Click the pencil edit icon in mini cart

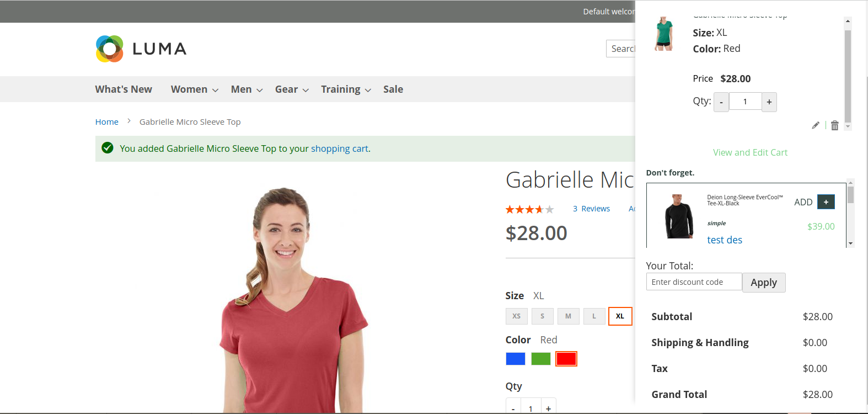pos(816,125)
